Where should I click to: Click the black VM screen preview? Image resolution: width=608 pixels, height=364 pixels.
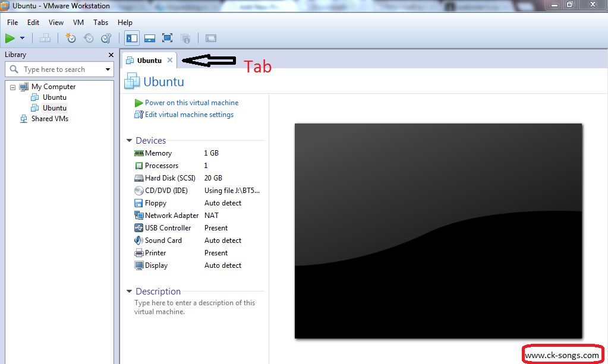pyautogui.click(x=438, y=231)
